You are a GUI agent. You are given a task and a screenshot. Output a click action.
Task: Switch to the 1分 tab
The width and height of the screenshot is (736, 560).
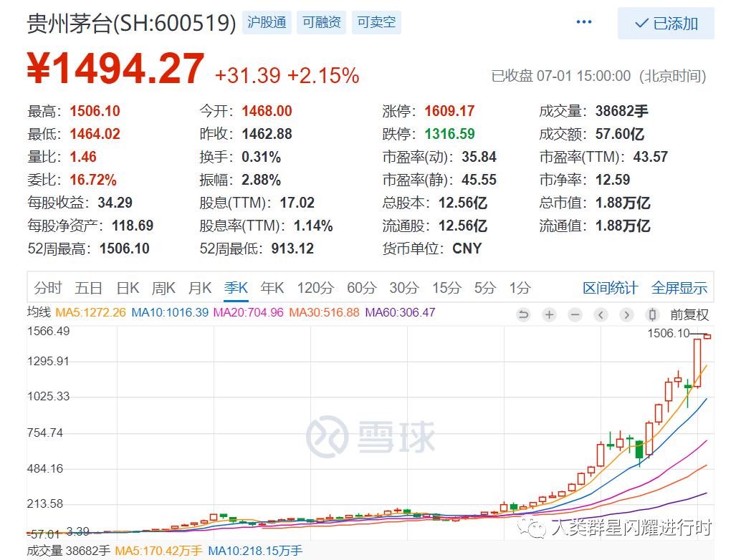(520, 287)
